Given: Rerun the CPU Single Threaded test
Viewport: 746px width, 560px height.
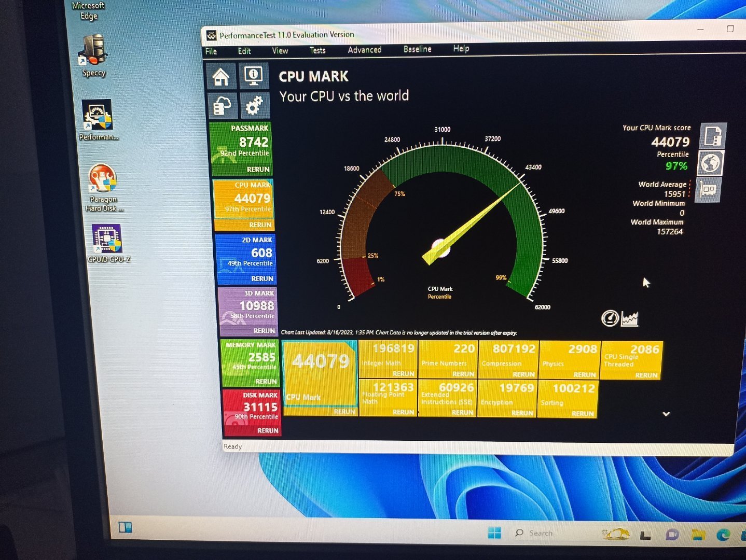Looking at the screenshot, I should point(646,375).
